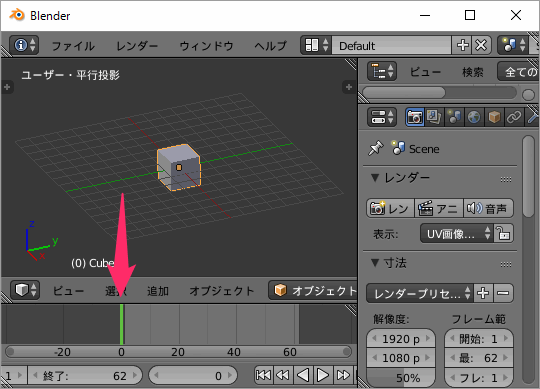540x389 pixels.
Task: Click the 1080 p resolution Y field
Action: [x=401, y=358]
